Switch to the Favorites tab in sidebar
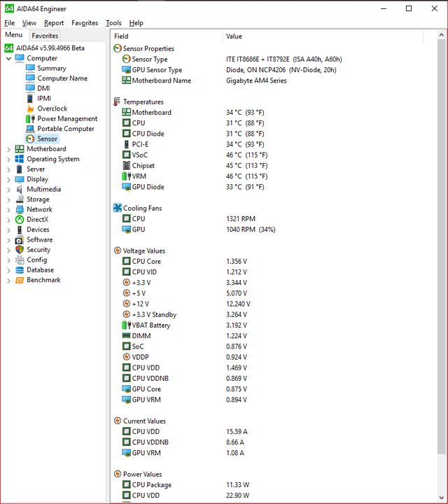 (45, 36)
